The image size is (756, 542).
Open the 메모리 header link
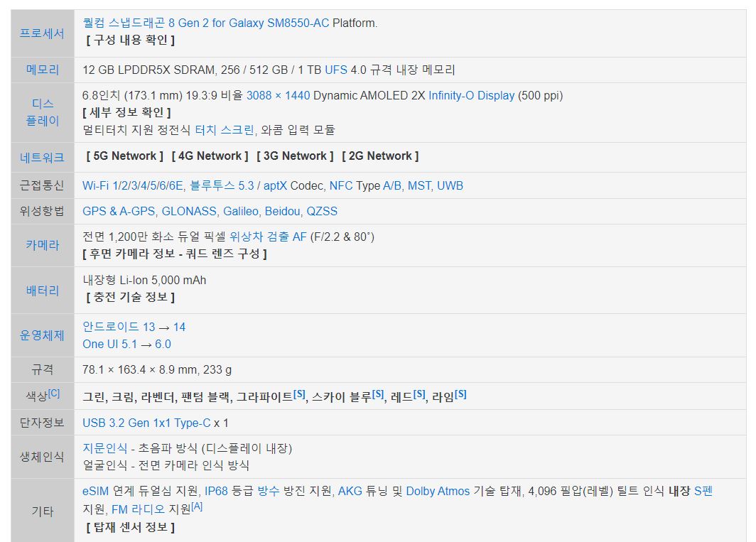pos(43,70)
